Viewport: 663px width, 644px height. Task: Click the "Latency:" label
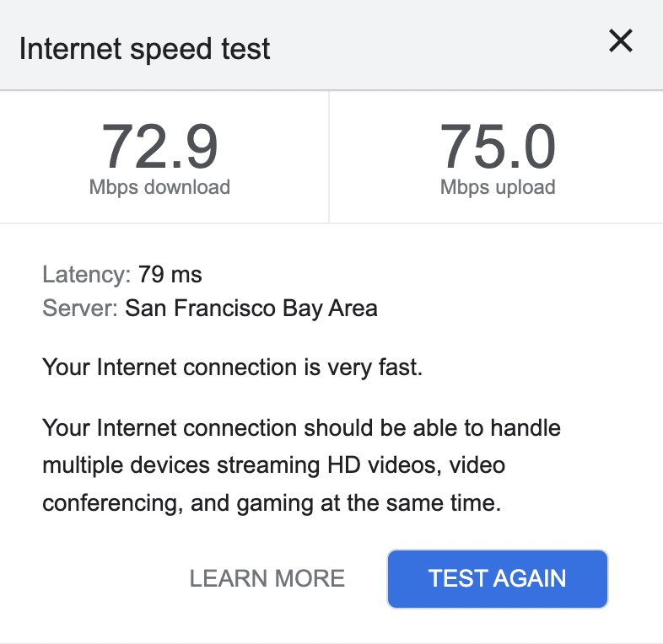(x=87, y=275)
